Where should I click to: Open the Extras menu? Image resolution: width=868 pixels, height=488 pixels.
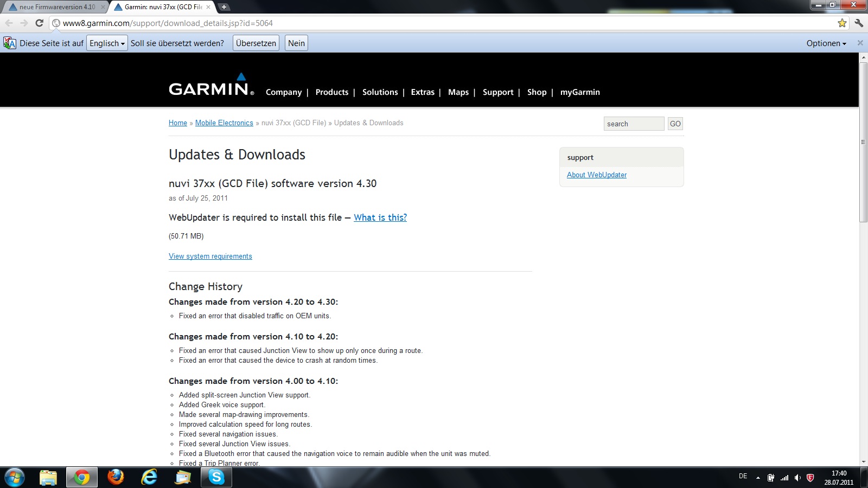coord(423,92)
